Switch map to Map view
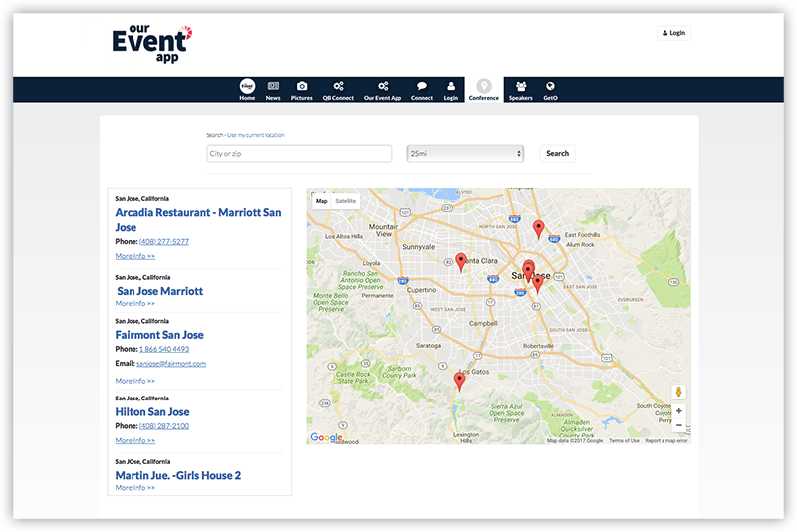The image size is (797, 532). point(321,201)
